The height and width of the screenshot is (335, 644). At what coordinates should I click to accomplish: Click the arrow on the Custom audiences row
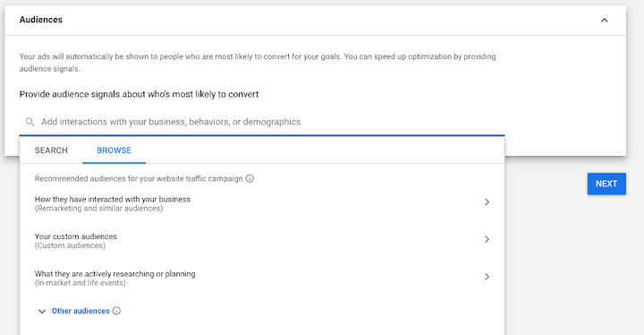[487, 239]
